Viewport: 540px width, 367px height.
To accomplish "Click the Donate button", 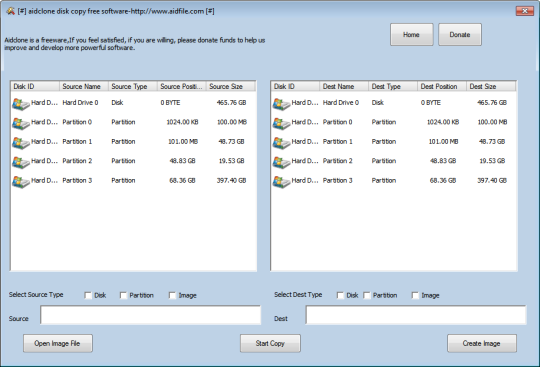I will click(460, 34).
